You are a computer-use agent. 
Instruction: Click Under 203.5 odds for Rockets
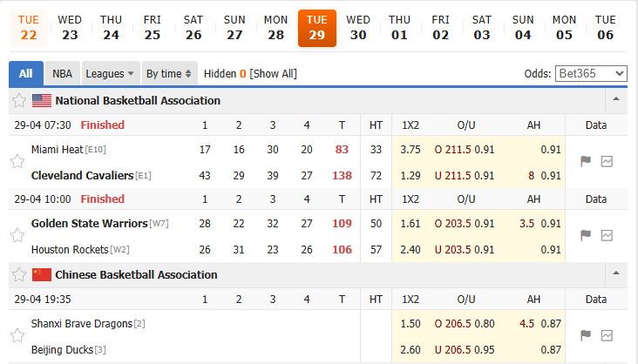click(x=465, y=250)
